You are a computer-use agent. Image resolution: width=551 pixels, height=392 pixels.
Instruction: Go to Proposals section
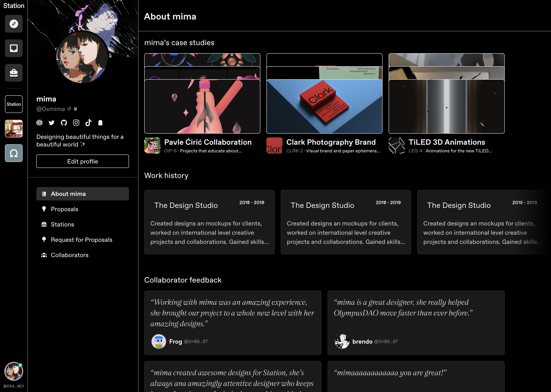65,209
